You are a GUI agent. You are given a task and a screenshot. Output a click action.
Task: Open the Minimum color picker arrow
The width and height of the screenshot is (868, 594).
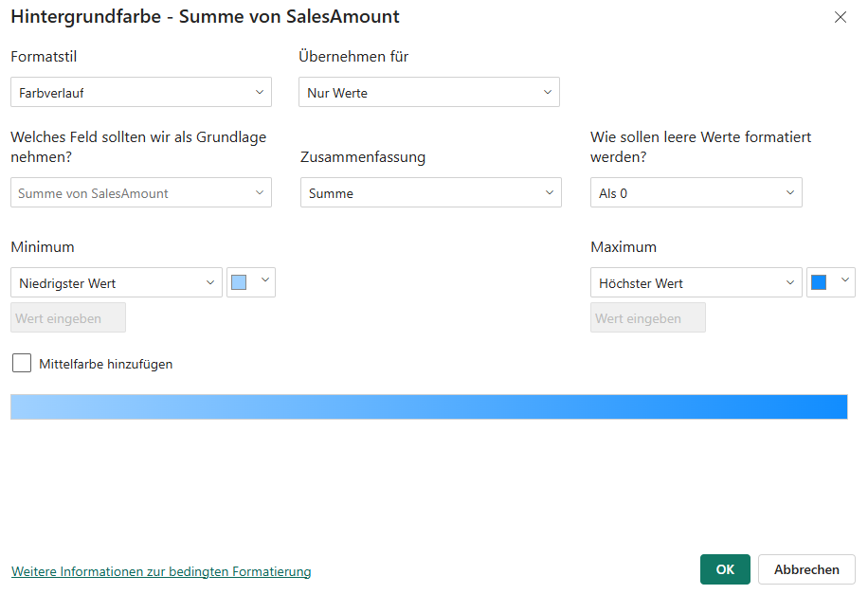click(x=263, y=281)
